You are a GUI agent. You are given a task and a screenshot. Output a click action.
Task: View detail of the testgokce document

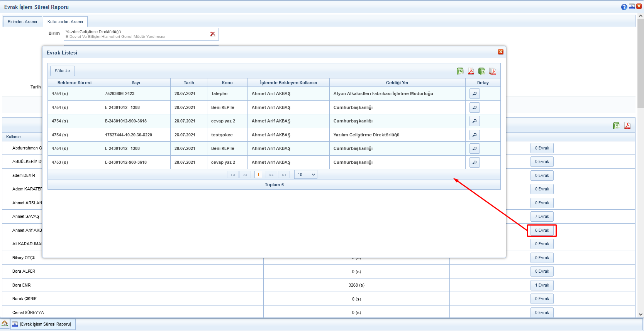pos(475,135)
